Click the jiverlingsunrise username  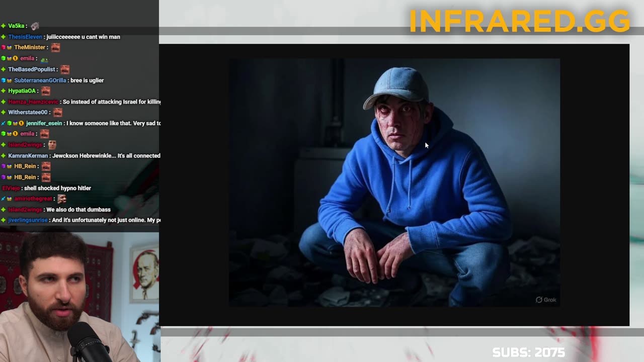click(28, 220)
